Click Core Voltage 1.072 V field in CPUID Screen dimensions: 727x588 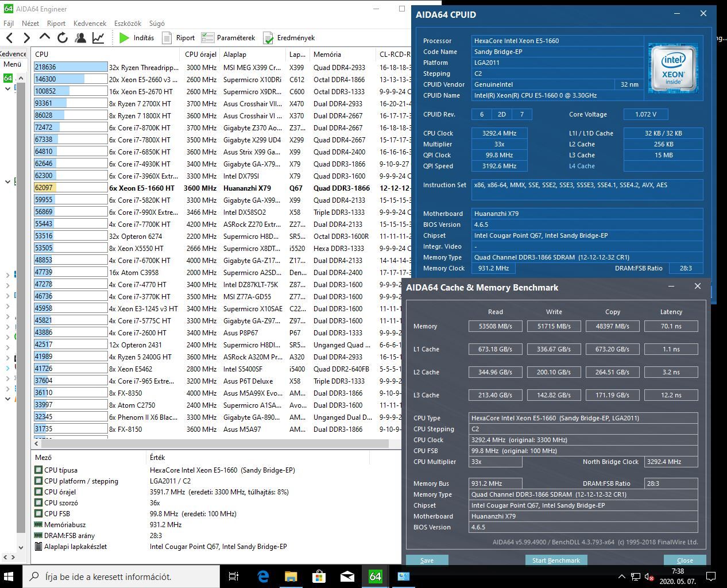646,114
